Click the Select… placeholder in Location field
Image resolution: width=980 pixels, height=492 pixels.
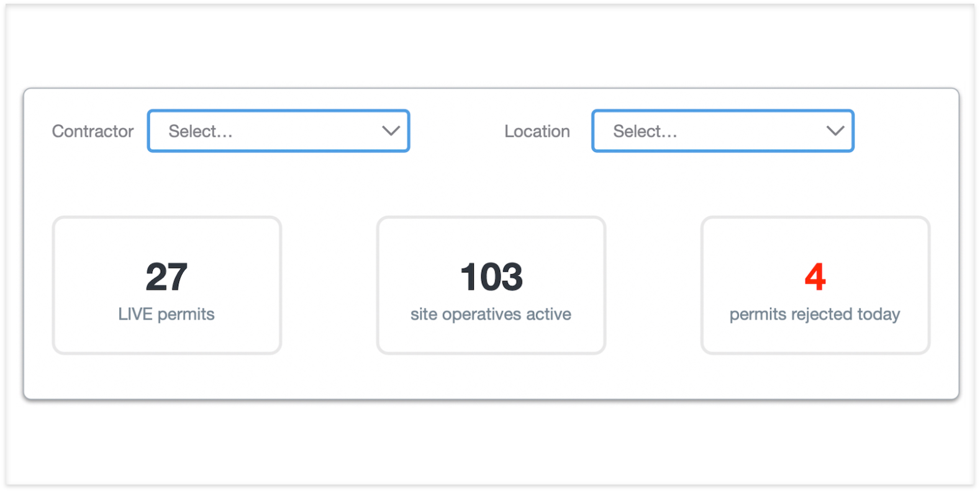(x=645, y=131)
